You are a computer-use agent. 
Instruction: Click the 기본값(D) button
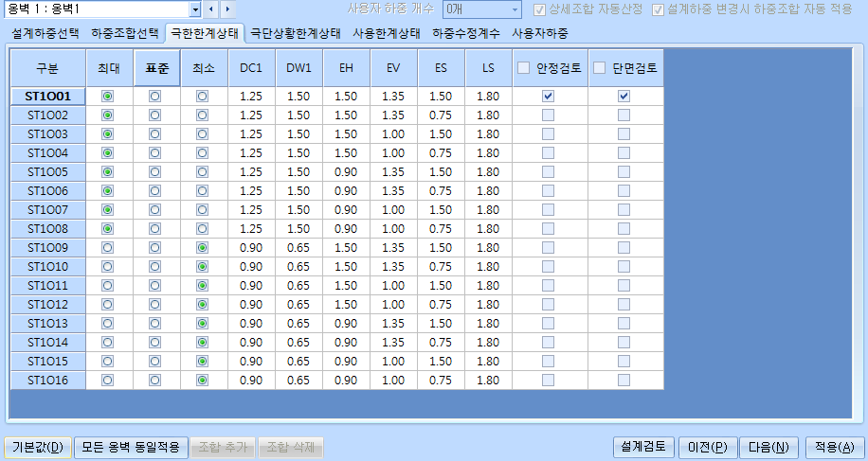point(38,447)
